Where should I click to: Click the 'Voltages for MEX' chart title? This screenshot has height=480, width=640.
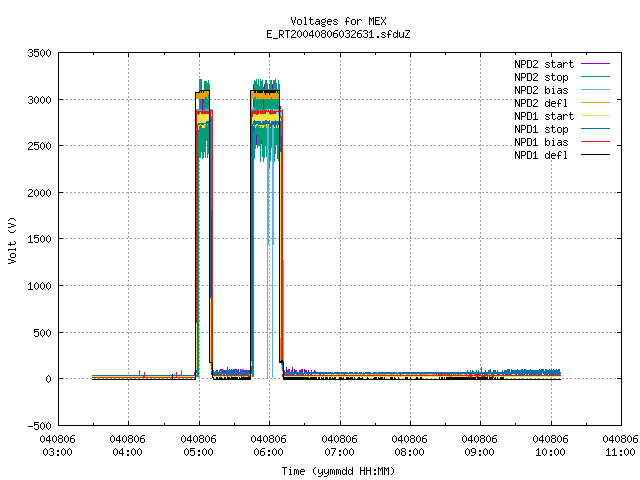pyautogui.click(x=338, y=21)
